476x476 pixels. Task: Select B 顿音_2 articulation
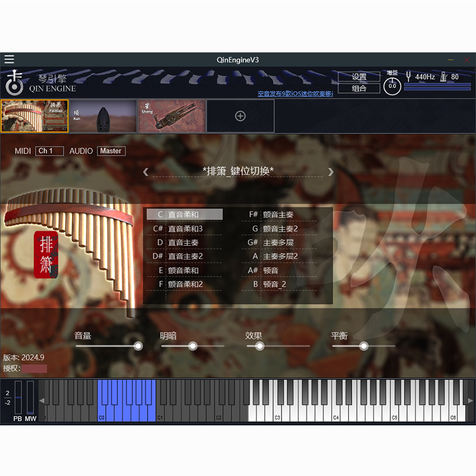279,284
